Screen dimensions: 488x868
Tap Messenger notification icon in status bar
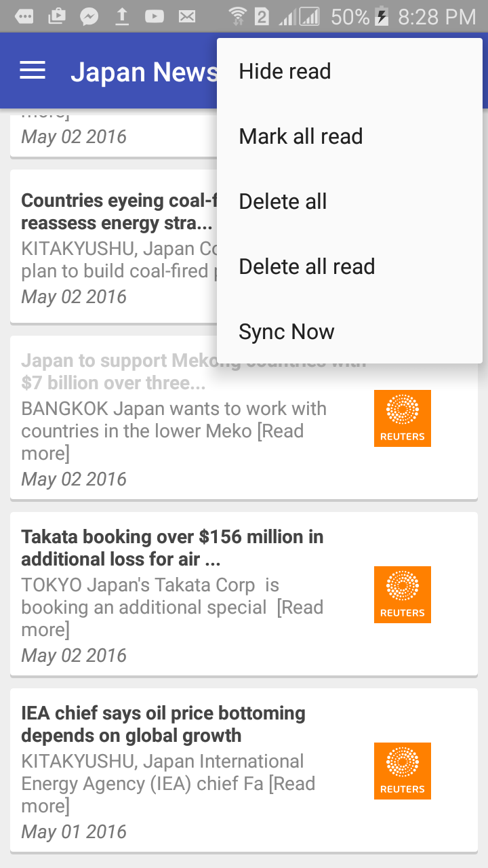[89, 16]
